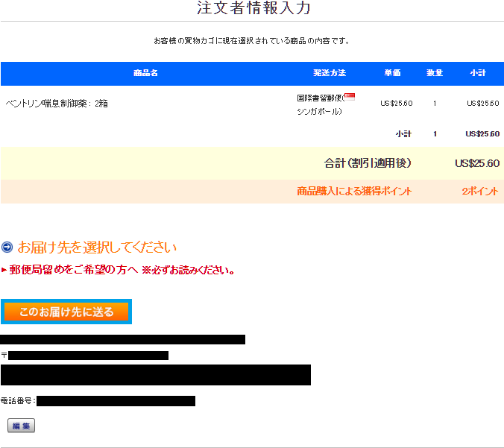Click the 編集 edit button
Viewport: 504px width, 448px height.
[x=21, y=426]
